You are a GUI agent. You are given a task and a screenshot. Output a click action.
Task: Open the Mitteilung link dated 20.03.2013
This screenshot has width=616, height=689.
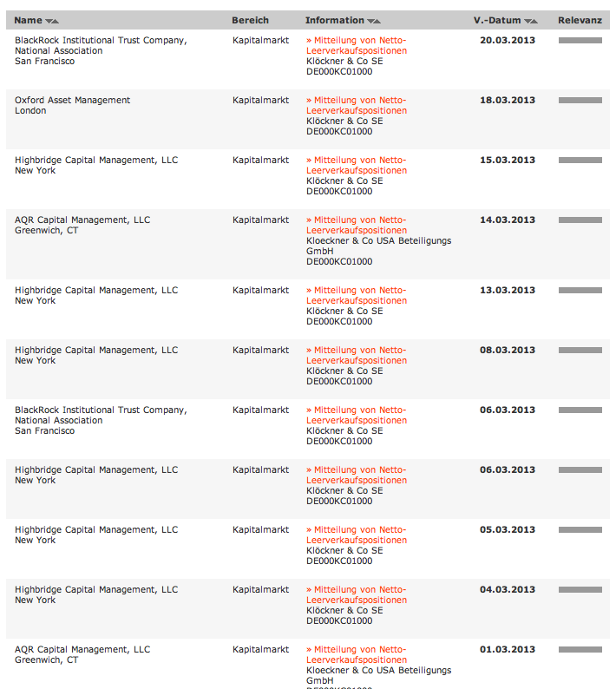(x=357, y=45)
